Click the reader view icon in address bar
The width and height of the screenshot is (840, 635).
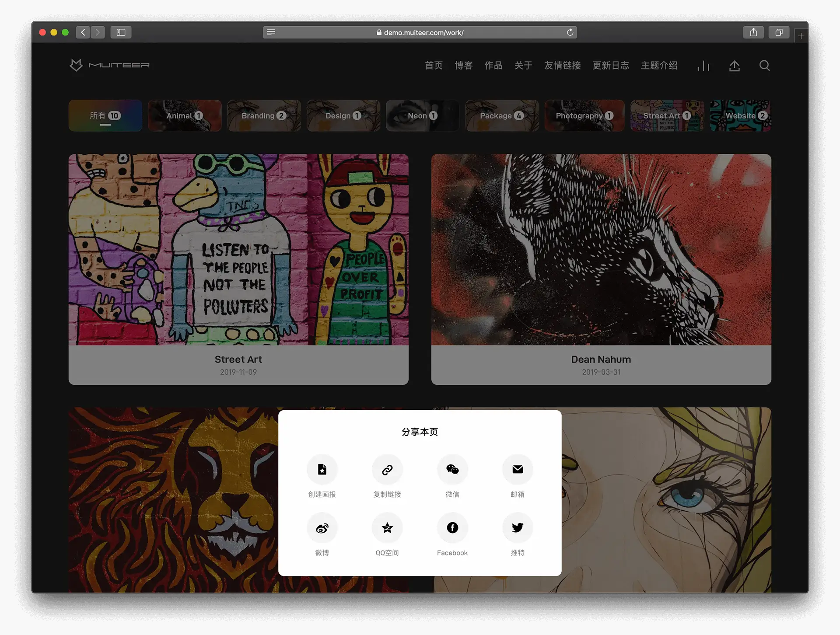click(x=271, y=32)
